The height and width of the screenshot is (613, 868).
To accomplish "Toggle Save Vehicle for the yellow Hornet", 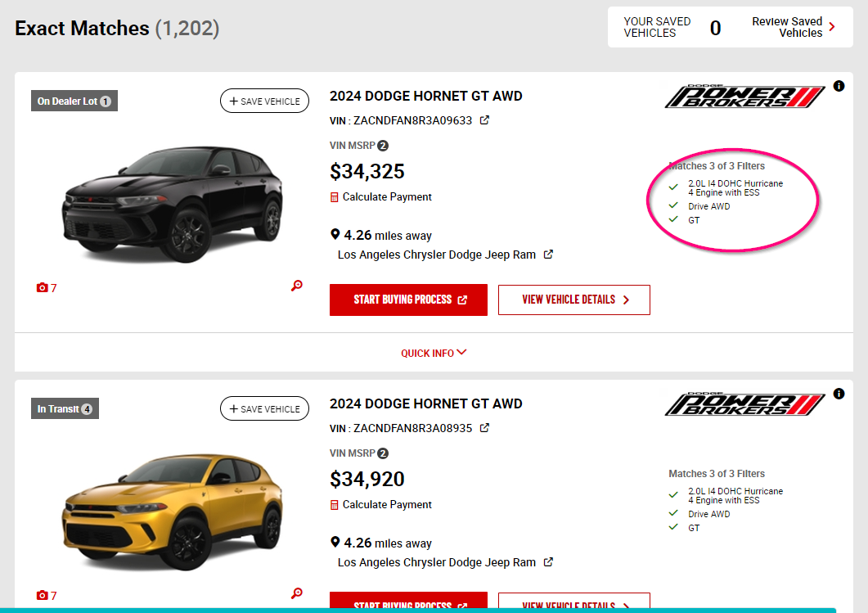I will pyautogui.click(x=264, y=408).
